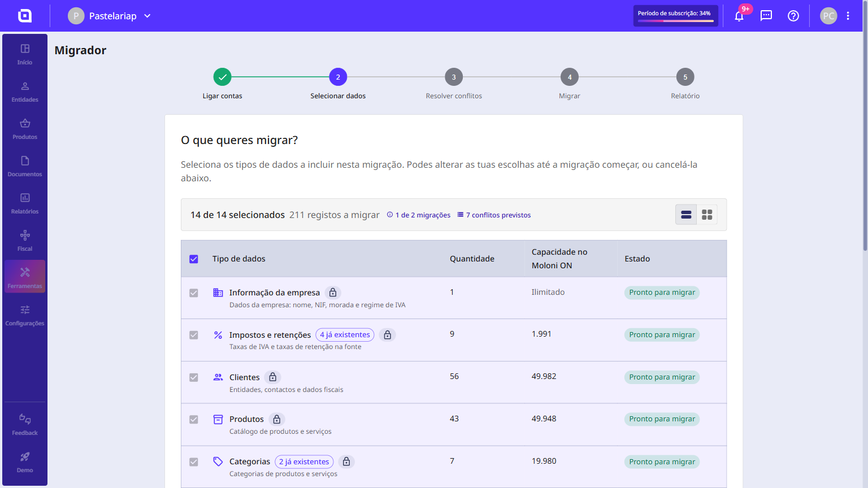Image resolution: width=868 pixels, height=488 pixels.
Task: Open the help question mark icon
Action: coord(793,16)
